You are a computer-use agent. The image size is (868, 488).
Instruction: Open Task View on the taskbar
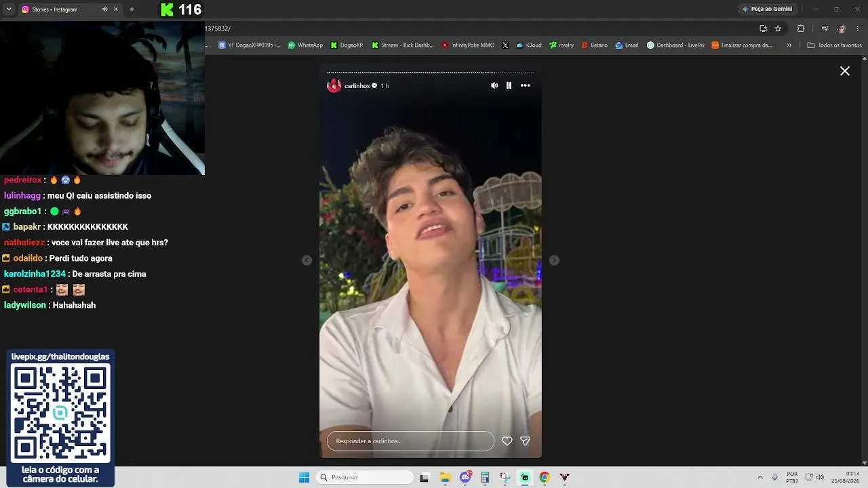[x=425, y=477]
